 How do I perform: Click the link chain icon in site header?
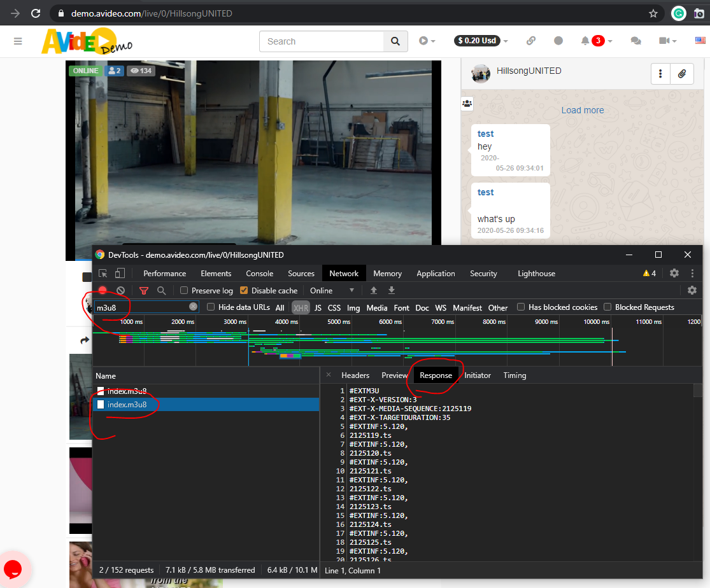[x=531, y=41]
